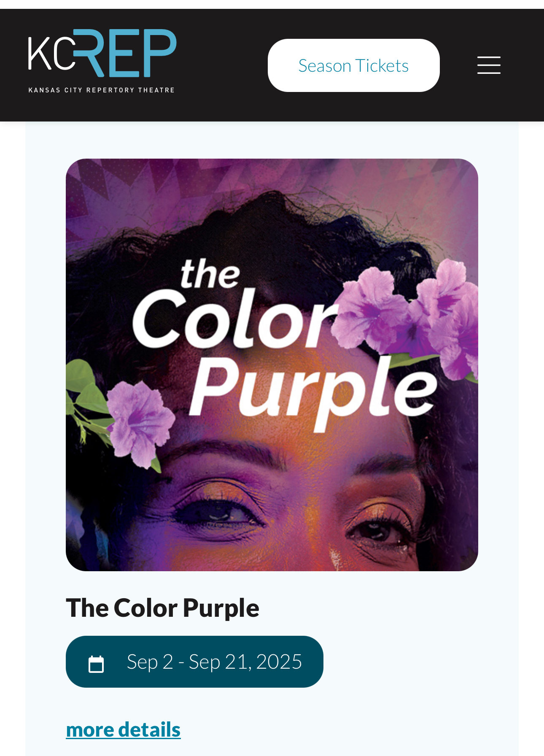
Task: Click The Color Purple show heading
Action: [162, 608]
